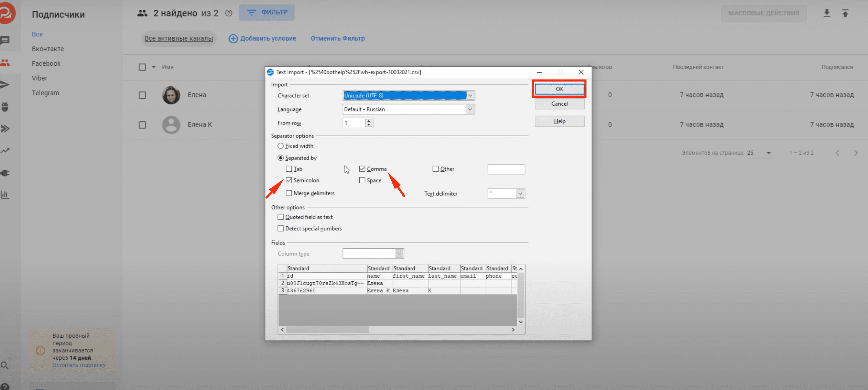868x390 pixels.
Task: Select the Fixed width radio button
Action: coord(281,146)
